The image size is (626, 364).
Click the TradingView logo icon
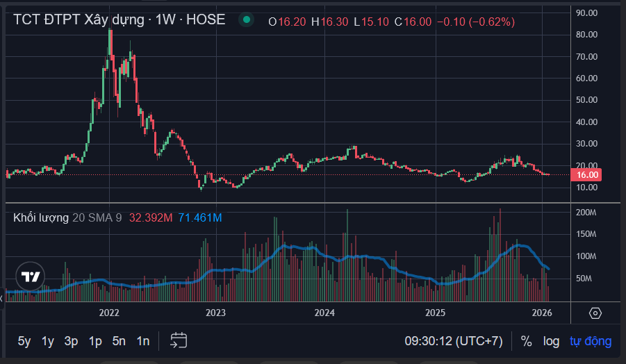31,277
